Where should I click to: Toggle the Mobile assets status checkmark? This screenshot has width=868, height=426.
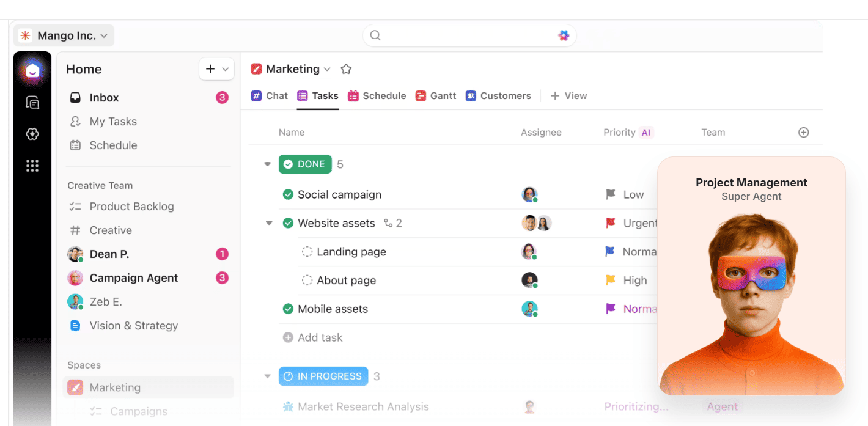click(x=288, y=309)
